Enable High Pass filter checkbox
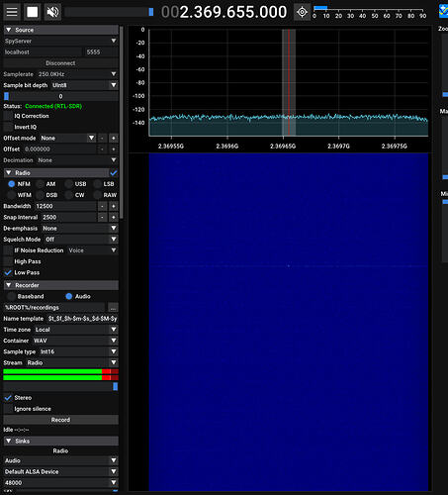This screenshot has height=495, width=448. coord(8,261)
